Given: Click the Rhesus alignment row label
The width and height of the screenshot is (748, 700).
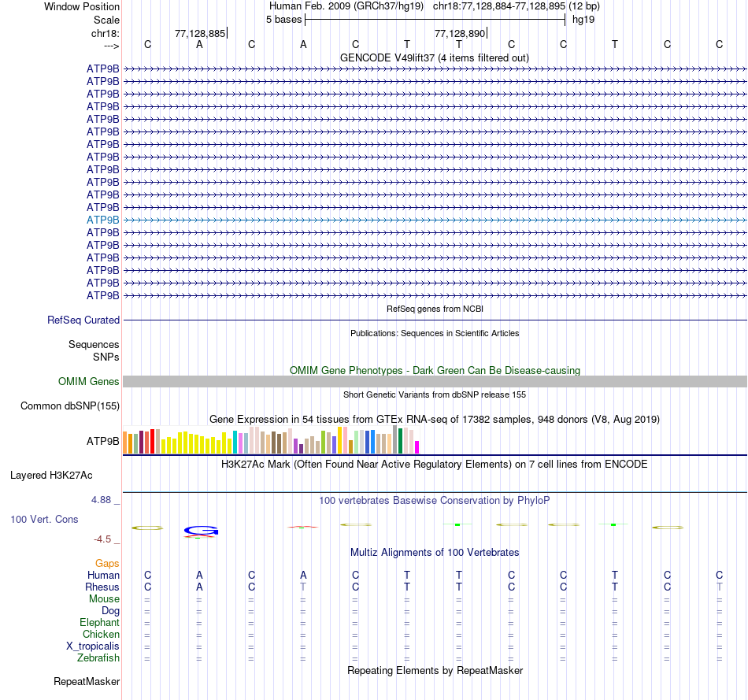Looking at the screenshot, I should coord(102,587).
